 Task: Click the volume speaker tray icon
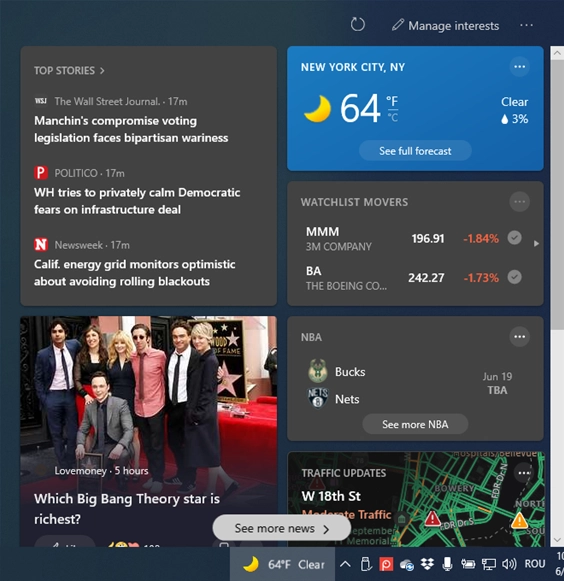tap(509, 564)
